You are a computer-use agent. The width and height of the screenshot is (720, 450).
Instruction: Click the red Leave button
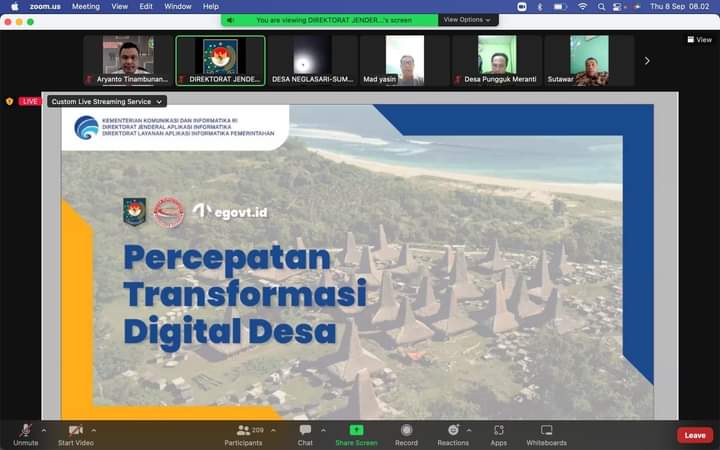[x=695, y=435]
